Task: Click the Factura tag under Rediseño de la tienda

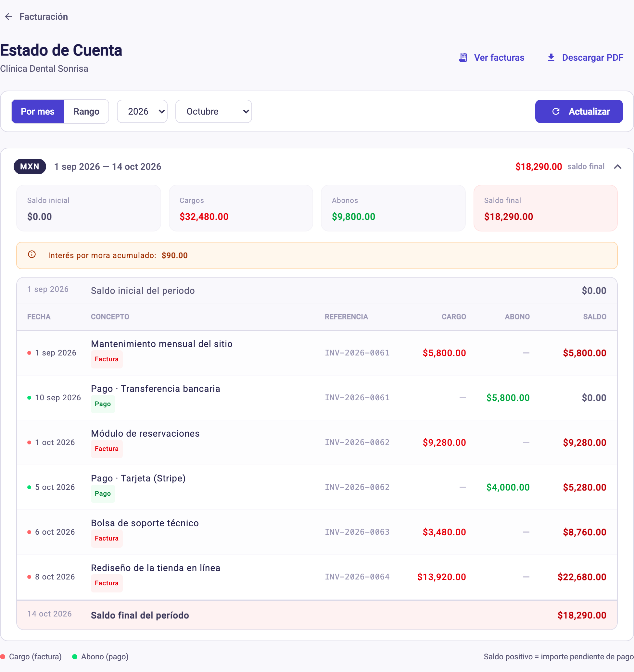Action: 107,583
